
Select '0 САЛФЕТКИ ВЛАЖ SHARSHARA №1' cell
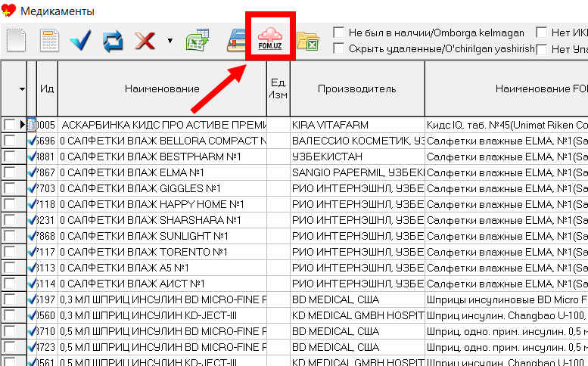point(163,220)
